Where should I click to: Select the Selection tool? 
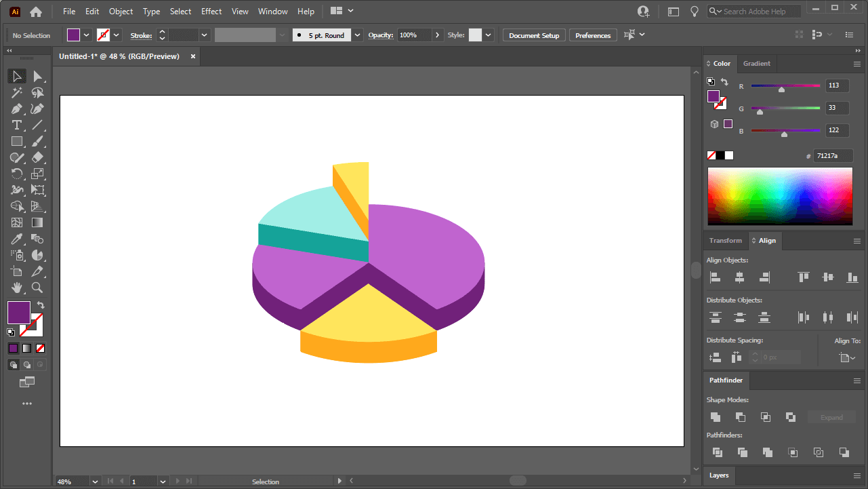(x=17, y=76)
